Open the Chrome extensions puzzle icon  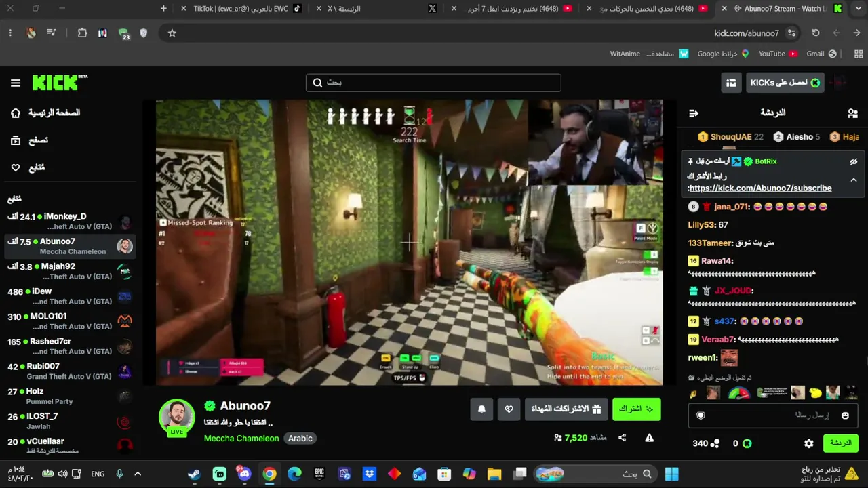(x=82, y=33)
